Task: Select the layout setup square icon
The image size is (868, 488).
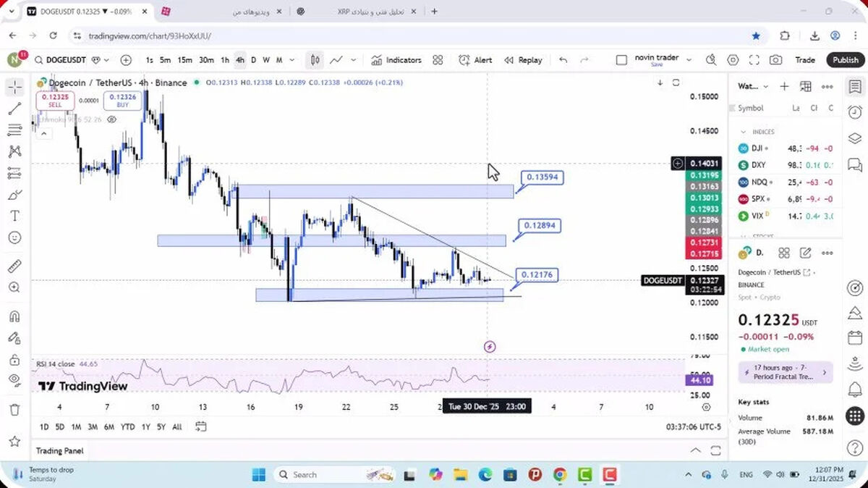Action: [x=621, y=60]
